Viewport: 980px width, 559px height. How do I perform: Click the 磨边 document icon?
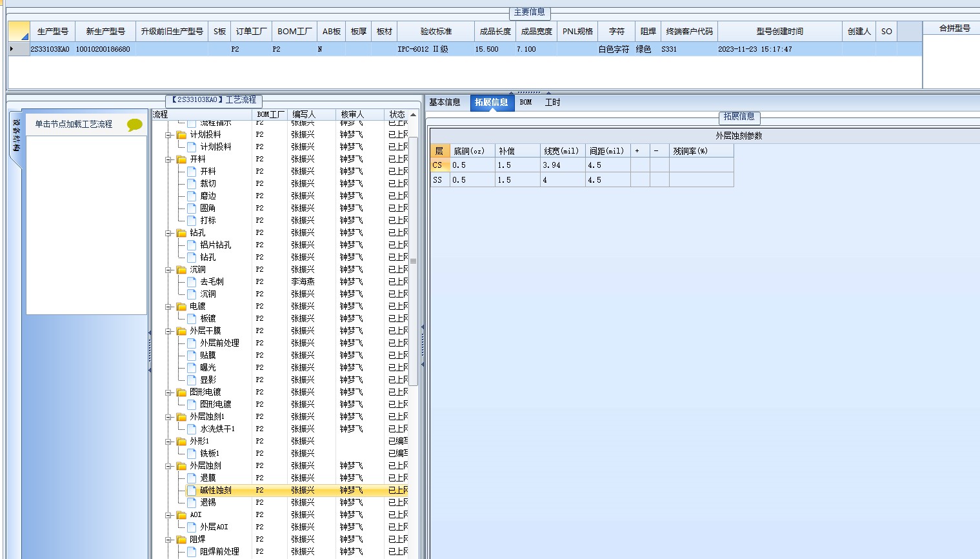[192, 196]
